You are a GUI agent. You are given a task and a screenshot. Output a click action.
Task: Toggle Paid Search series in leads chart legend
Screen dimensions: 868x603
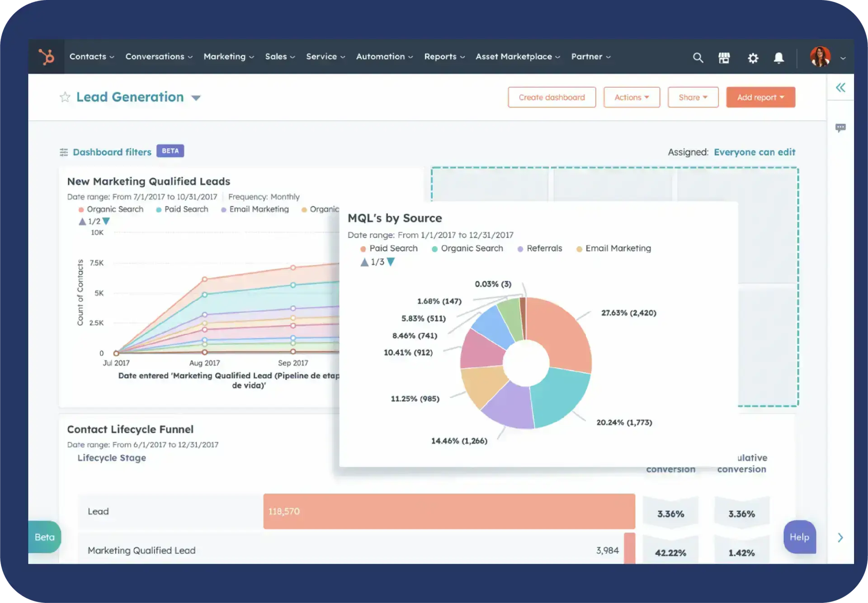click(x=185, y=209)
